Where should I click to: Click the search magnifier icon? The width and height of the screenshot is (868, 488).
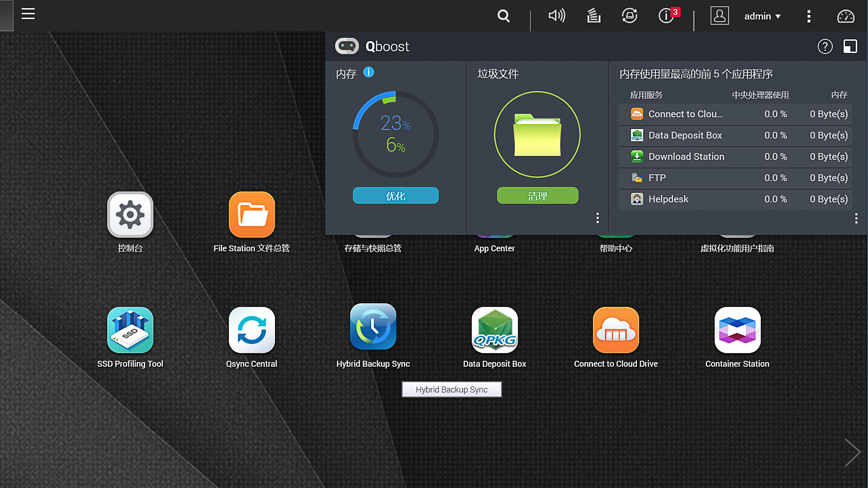(503, 16)
